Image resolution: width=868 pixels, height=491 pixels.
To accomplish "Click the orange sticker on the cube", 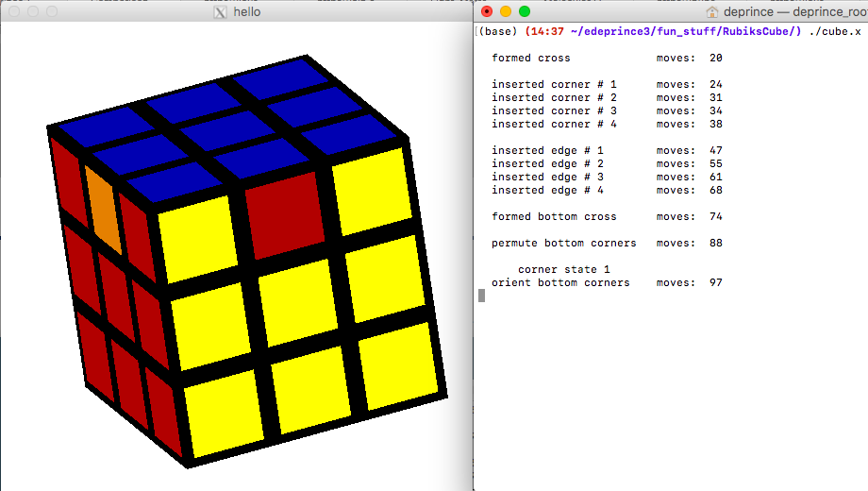I will coord(103,208).
